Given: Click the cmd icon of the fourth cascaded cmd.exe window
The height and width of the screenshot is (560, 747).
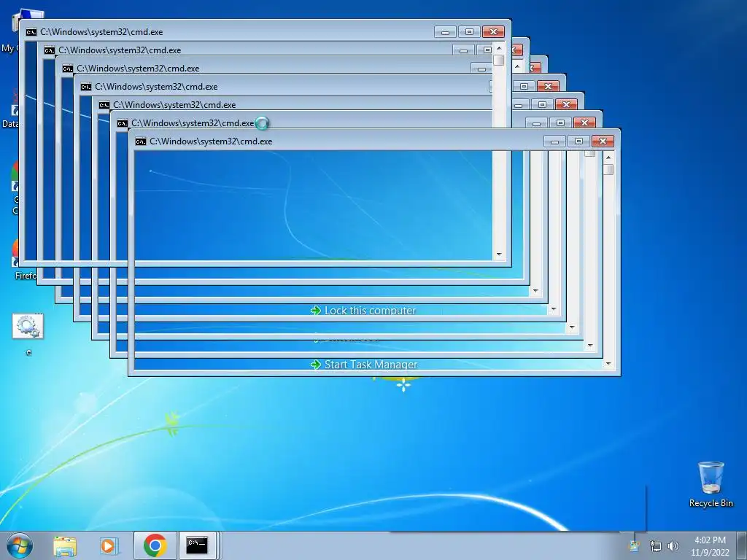Looking at the screenshot, I should (86, 87).
